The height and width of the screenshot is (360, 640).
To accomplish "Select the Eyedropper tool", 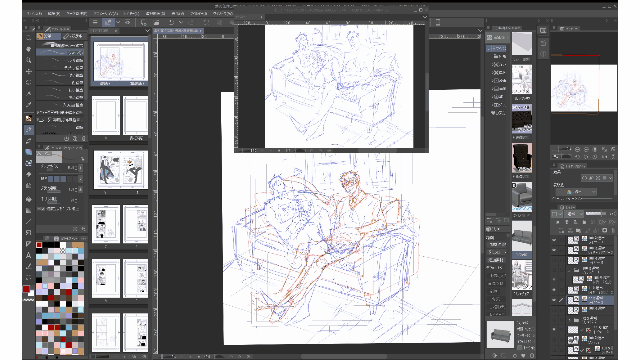I will coord(29,105).
